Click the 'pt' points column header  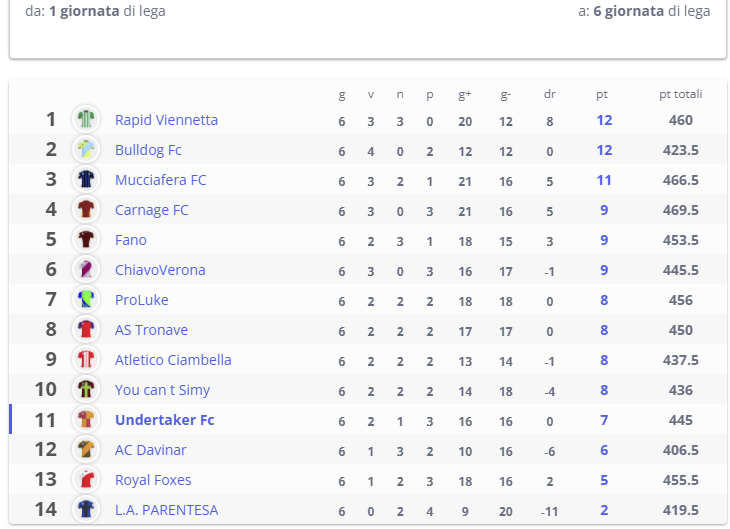click(602, 95)
